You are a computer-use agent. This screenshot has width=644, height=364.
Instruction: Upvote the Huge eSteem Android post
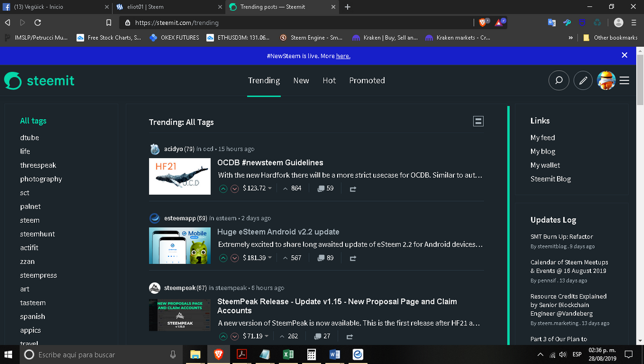pos(223,258)
